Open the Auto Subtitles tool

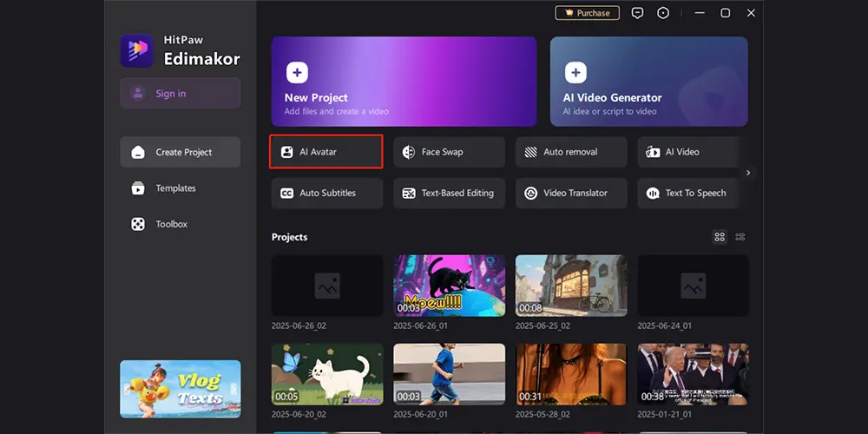pos(326,193)
